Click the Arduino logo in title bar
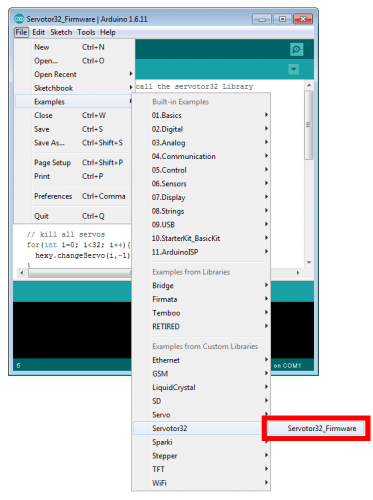373x500 pixels. (19, 19)
